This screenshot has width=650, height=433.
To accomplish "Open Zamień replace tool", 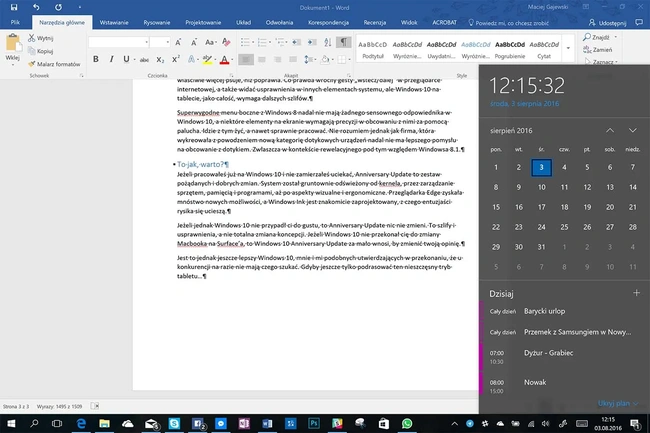I will tap(597, 50).
